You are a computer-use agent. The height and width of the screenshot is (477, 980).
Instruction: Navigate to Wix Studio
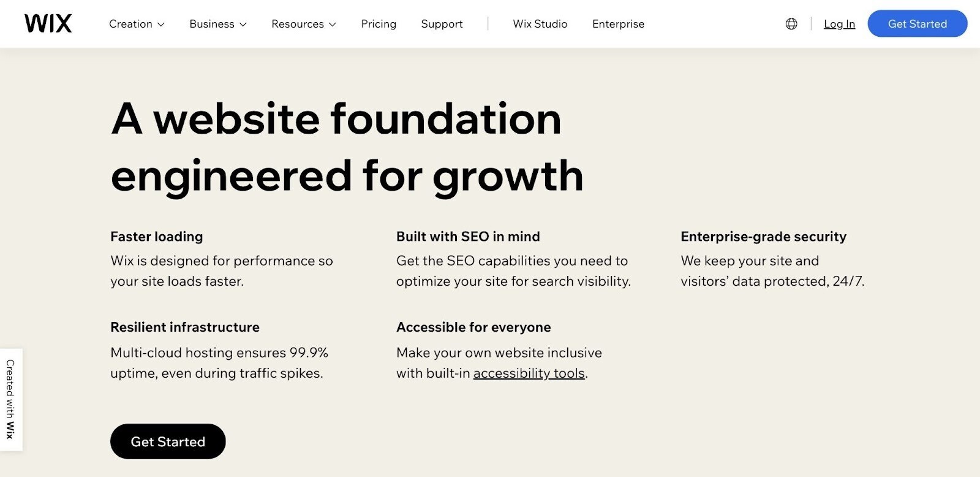coord(540,24)
